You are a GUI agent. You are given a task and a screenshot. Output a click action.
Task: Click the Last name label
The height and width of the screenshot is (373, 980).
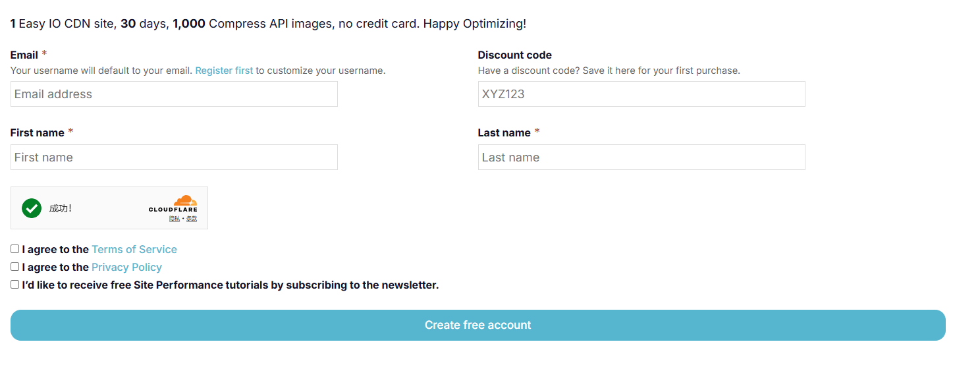pyautogui.click(x=504, y=132)
